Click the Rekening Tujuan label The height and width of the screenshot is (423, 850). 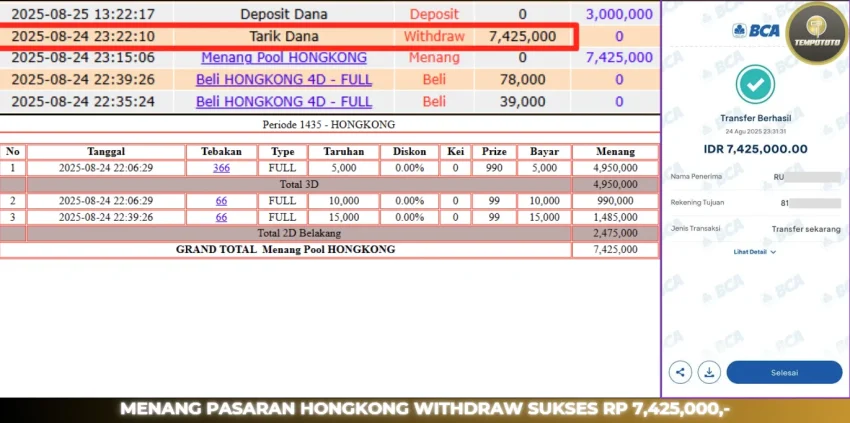[697, 203]
